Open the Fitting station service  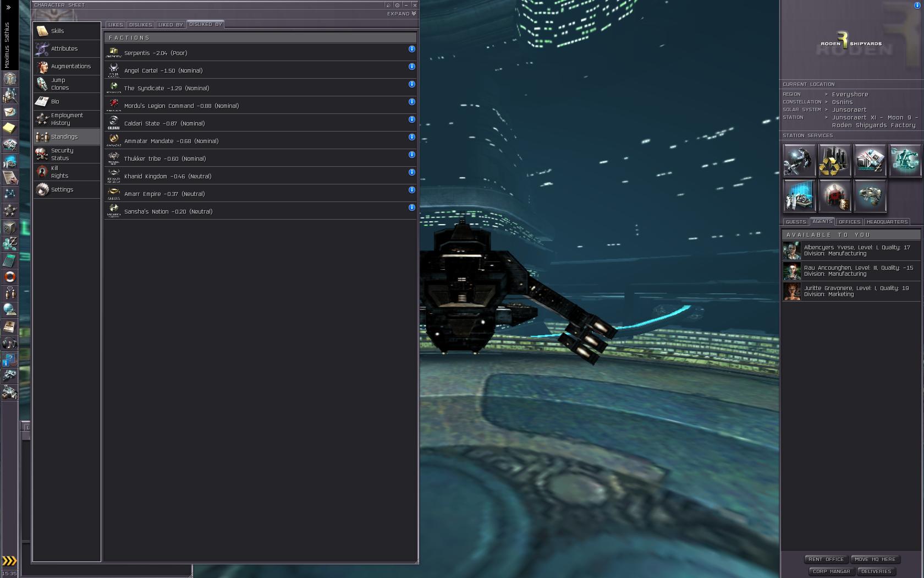coord(905,160)
